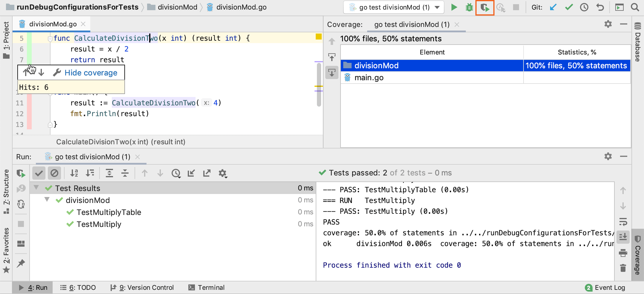The image size is (644, 294).
Task: Clear console with trash icon
Action: pos(623,268)
